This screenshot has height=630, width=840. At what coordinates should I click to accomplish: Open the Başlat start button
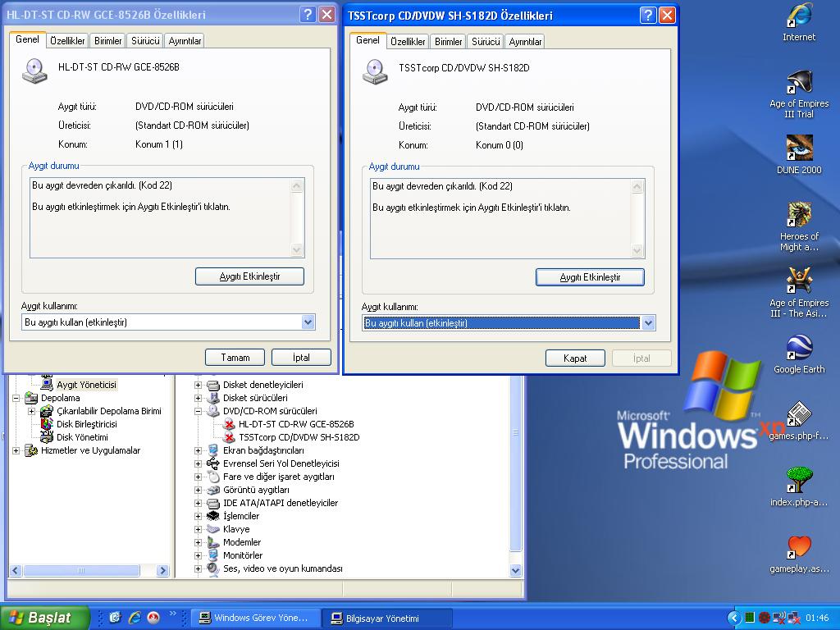[x=45, y=618]
